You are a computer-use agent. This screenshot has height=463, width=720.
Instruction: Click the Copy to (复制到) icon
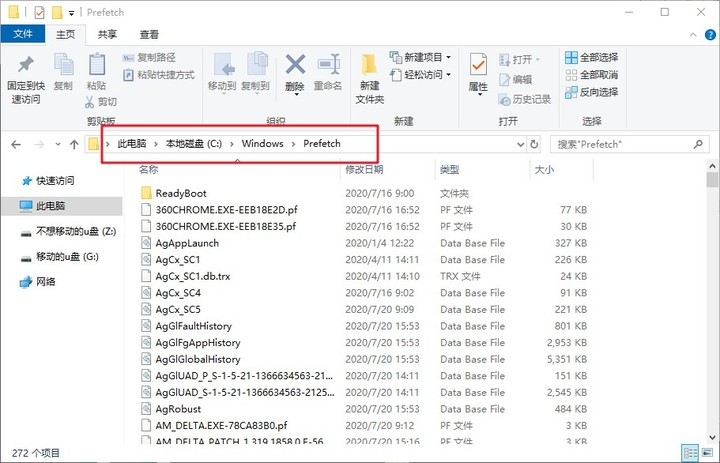[x=256, y=65]
